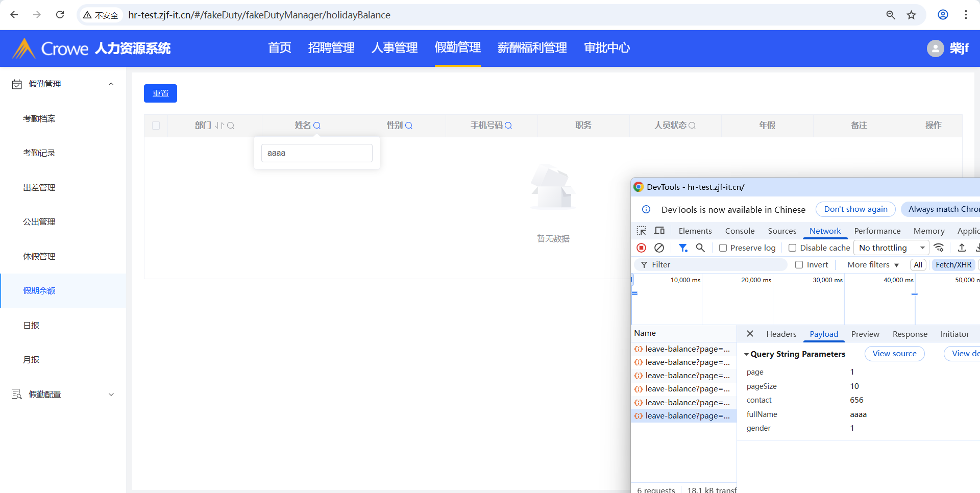Check the Disable cache option

(x=792, y=248)
